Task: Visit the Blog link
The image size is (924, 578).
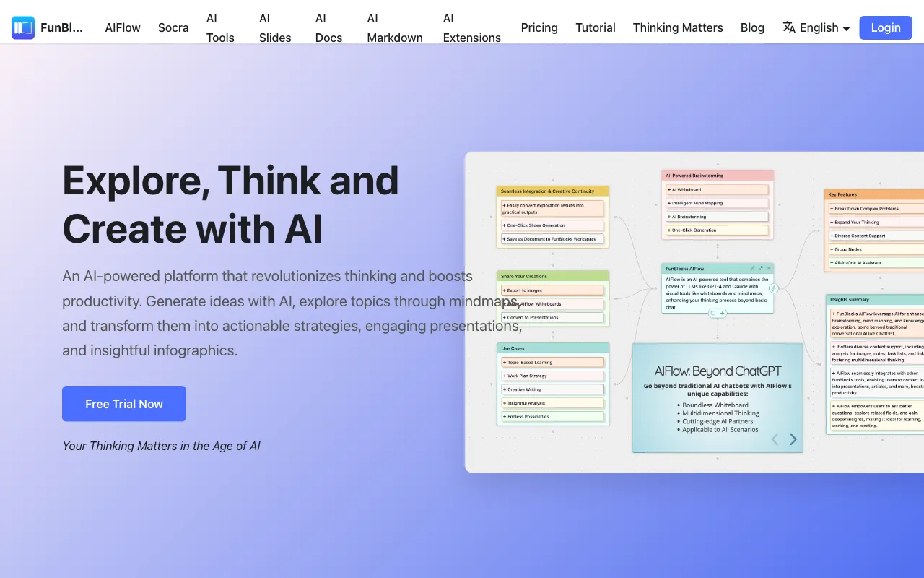Action: [752, 27]
